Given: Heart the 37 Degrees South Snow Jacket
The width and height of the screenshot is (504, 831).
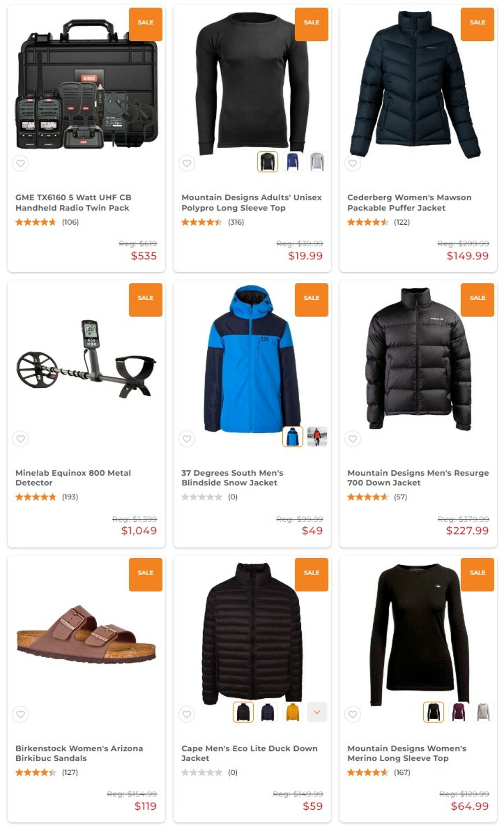Looking at the screenshot, I should coord(187,438).
